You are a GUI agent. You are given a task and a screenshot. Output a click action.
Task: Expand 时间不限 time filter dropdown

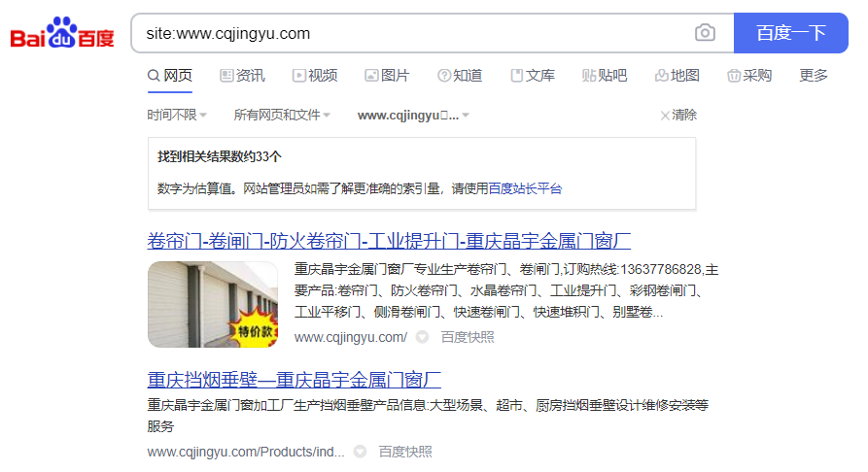(177, 116)
